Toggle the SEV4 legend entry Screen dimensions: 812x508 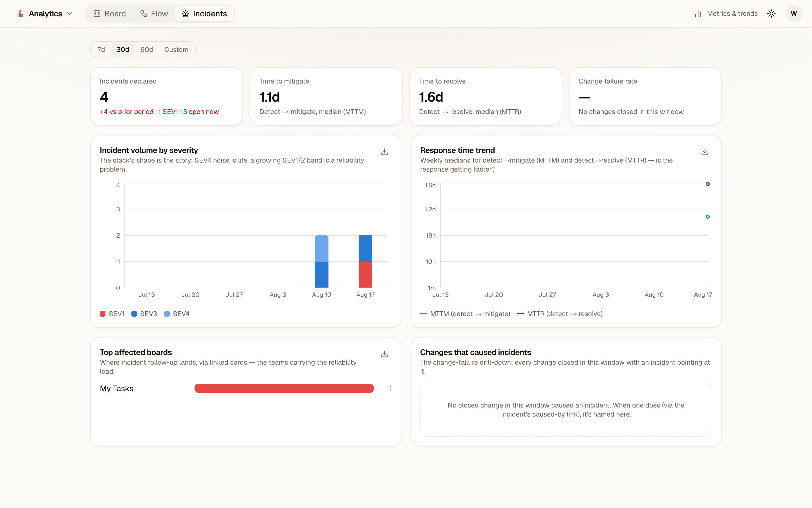(x=176, y=314)
